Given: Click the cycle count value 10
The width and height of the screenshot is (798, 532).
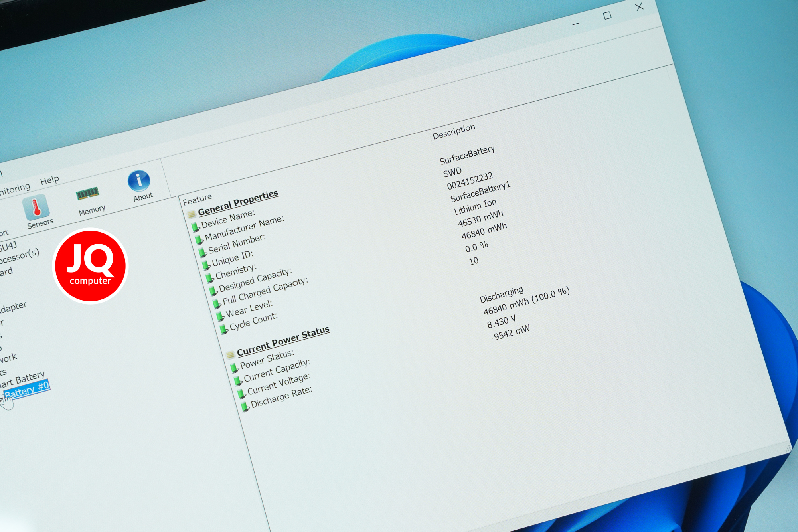Looking at the screenshot, I should click(x=474, y=261).
